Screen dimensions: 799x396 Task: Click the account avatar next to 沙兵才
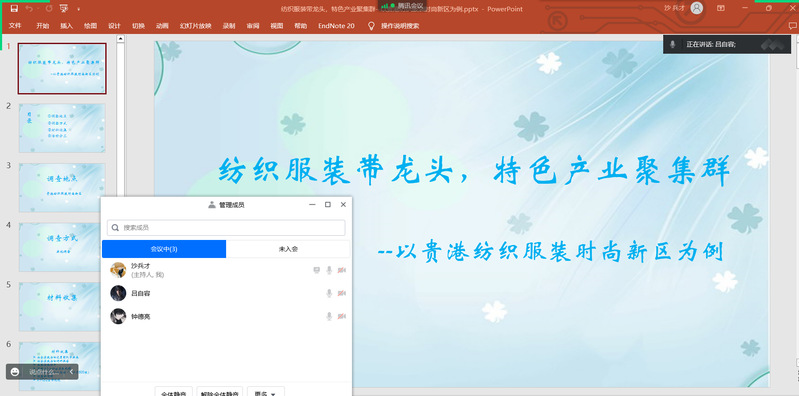(x=697, y=8)
